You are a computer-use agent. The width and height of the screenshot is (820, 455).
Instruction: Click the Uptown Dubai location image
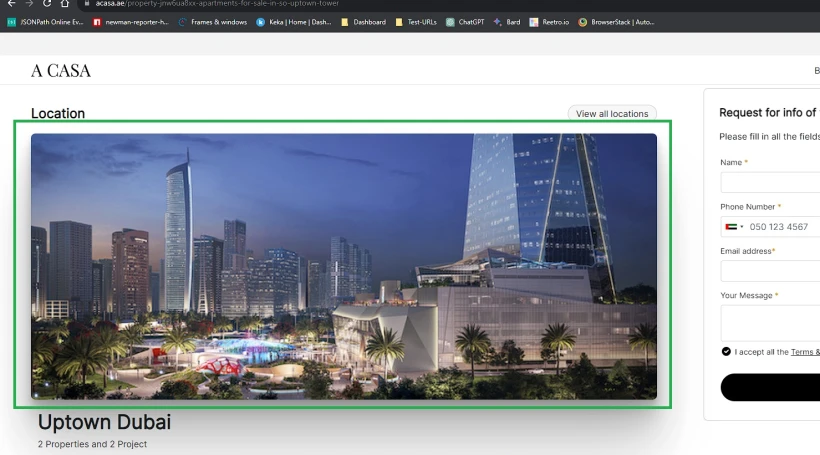tap(343, 266)
